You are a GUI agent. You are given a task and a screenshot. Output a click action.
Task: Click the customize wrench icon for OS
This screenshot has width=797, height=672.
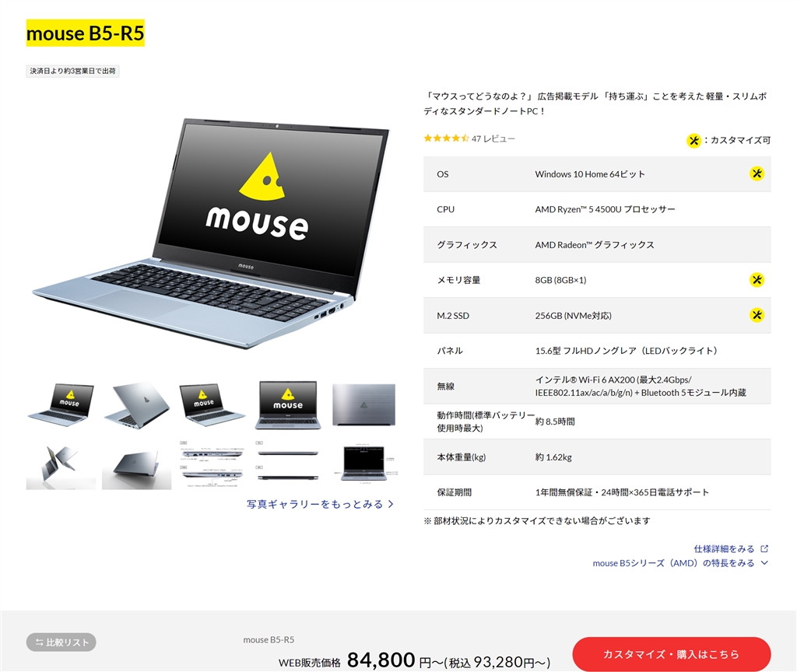coord(757,173)
